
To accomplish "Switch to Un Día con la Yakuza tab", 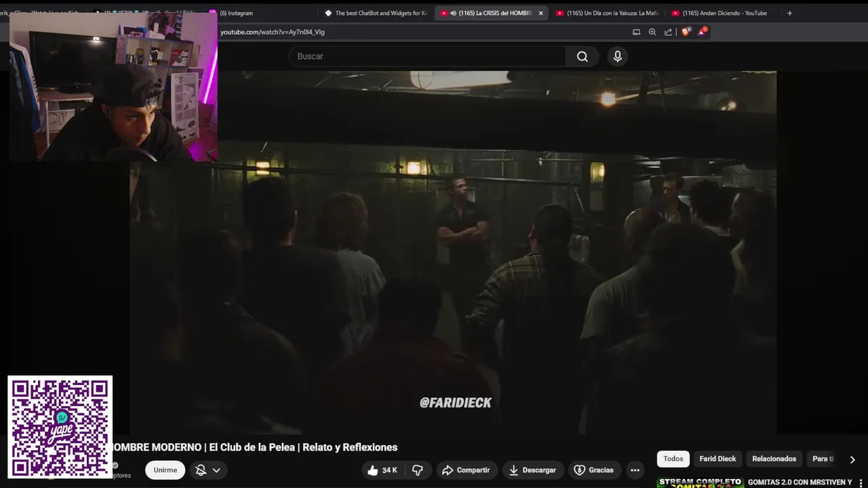I will click(x=607, y=13).
